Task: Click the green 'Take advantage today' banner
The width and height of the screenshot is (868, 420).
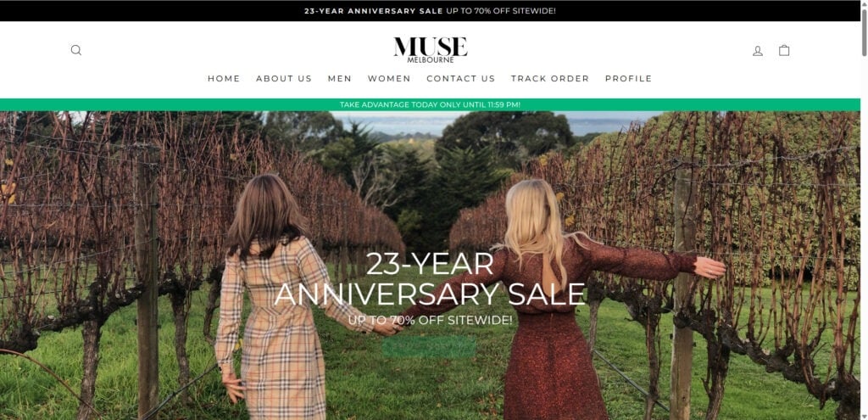Action: (x=430, y=104)
